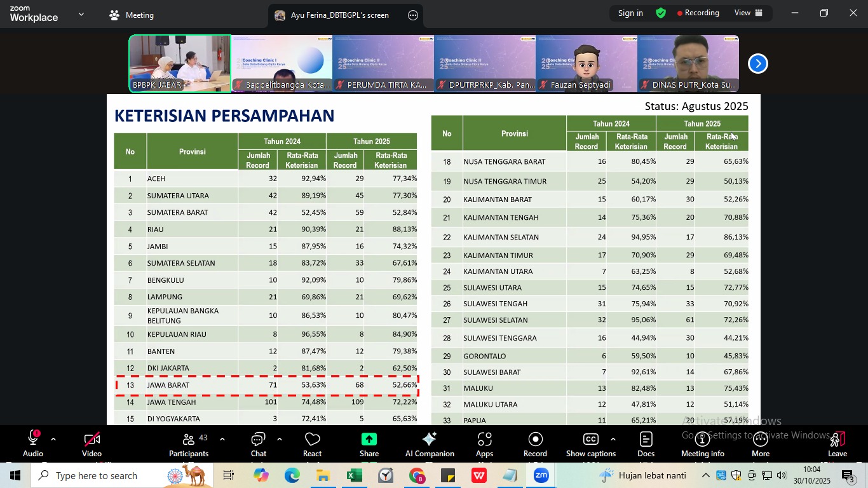Open Meeting info
Image resolution: width=868 pixels, height=488 pixels.
[702, 444]
